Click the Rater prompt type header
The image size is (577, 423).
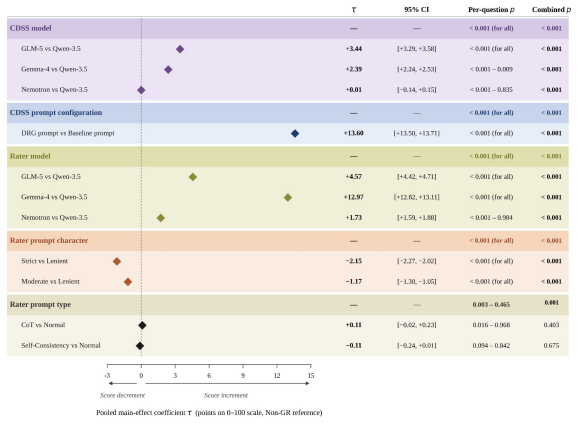pyautogui.click(x=40, y=305)
